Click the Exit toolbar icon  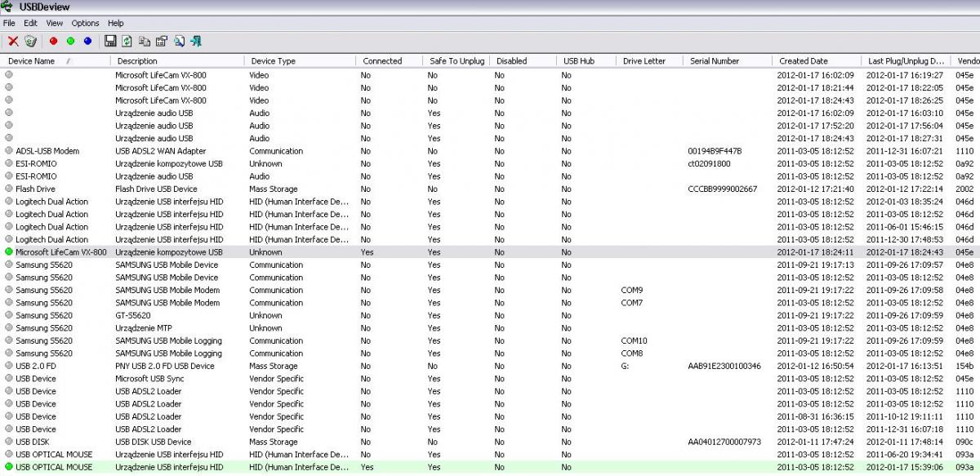click(x=196, y=41)
